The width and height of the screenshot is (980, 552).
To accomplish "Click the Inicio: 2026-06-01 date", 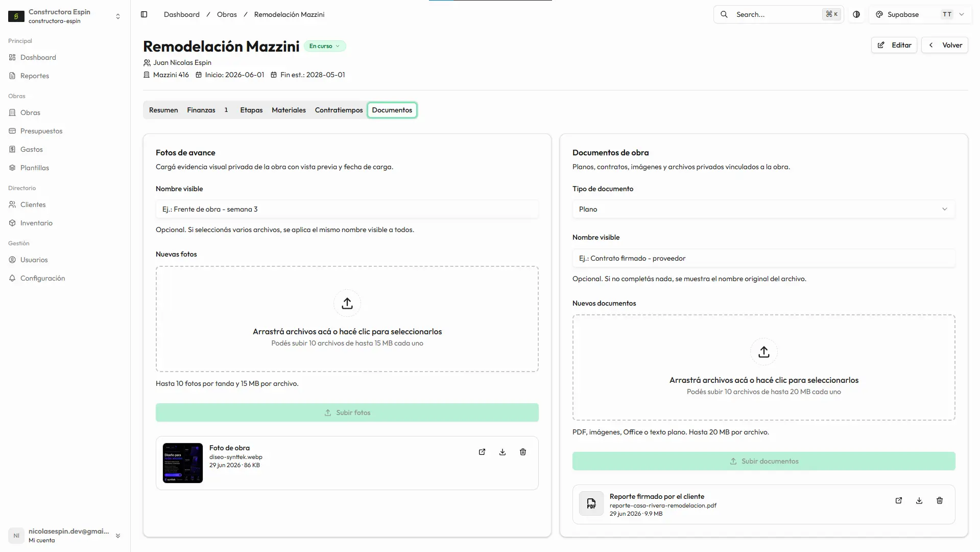I will pos(235,75).
